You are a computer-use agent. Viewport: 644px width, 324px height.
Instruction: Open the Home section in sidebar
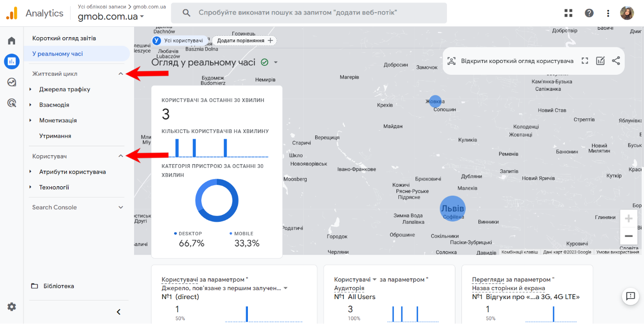click(x=11, y=40)
